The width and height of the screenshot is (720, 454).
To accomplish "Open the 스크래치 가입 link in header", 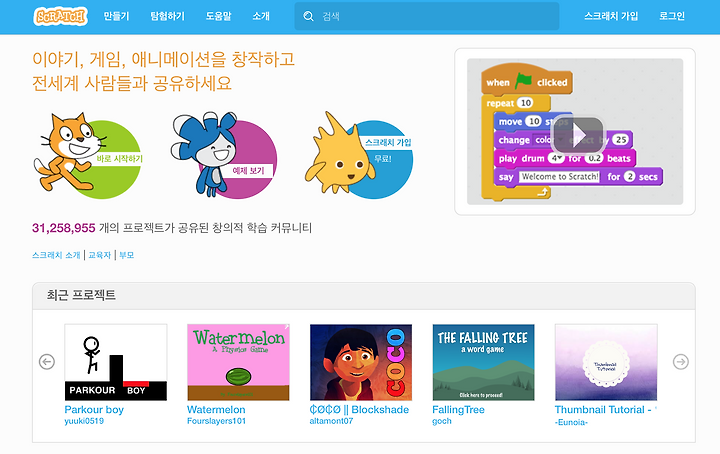I will 611,17.
